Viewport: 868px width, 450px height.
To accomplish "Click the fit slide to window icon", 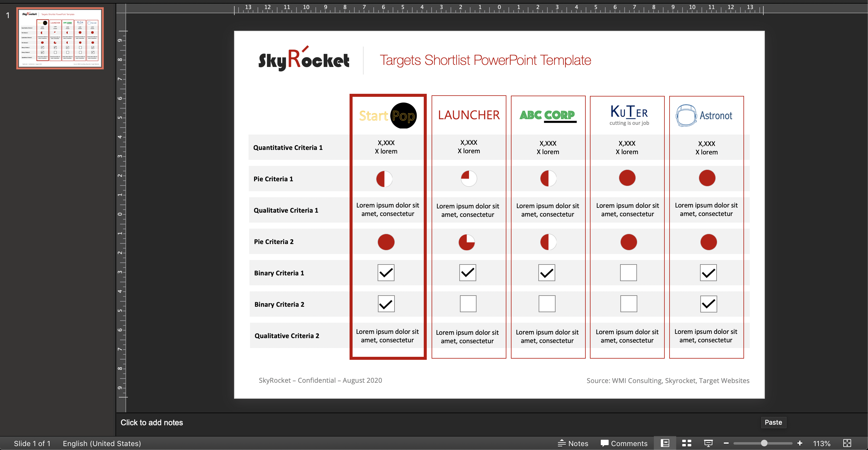I will [847, 443].
